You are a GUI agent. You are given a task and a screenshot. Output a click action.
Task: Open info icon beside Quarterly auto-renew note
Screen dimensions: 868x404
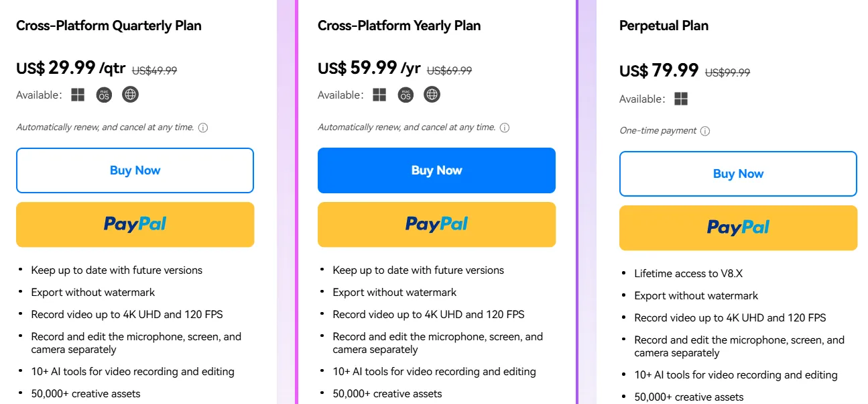point(203,128)
